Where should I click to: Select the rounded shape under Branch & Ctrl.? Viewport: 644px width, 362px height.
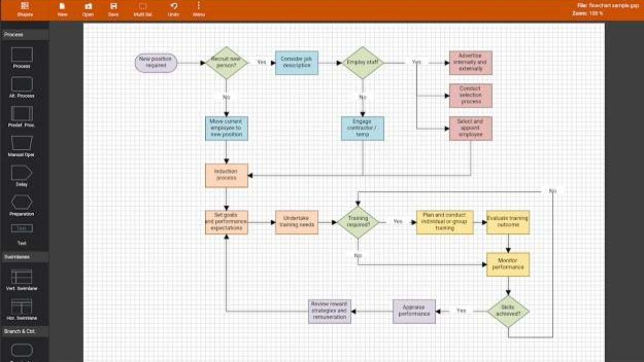22,351
